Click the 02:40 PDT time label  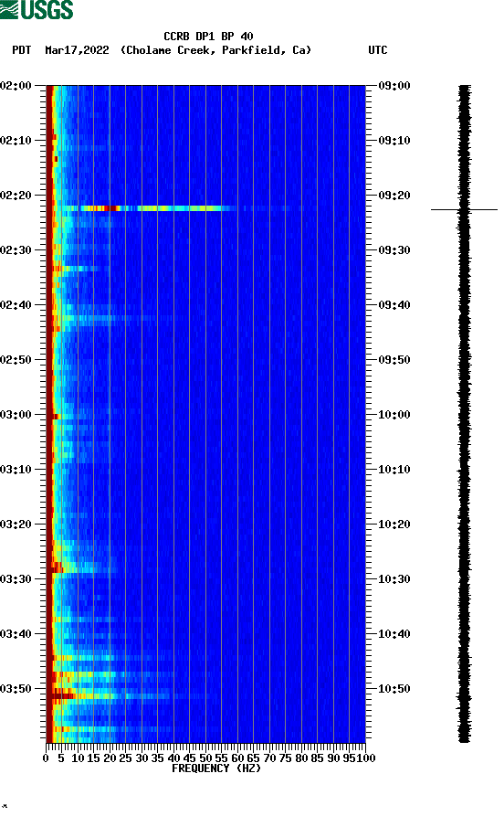tap(16, 305)
